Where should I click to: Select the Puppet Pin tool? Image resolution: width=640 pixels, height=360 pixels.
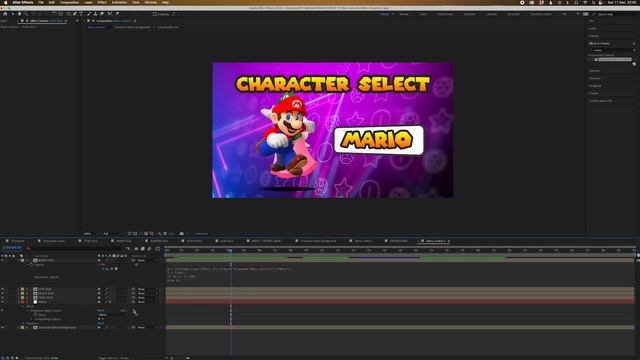click(117, 14)
